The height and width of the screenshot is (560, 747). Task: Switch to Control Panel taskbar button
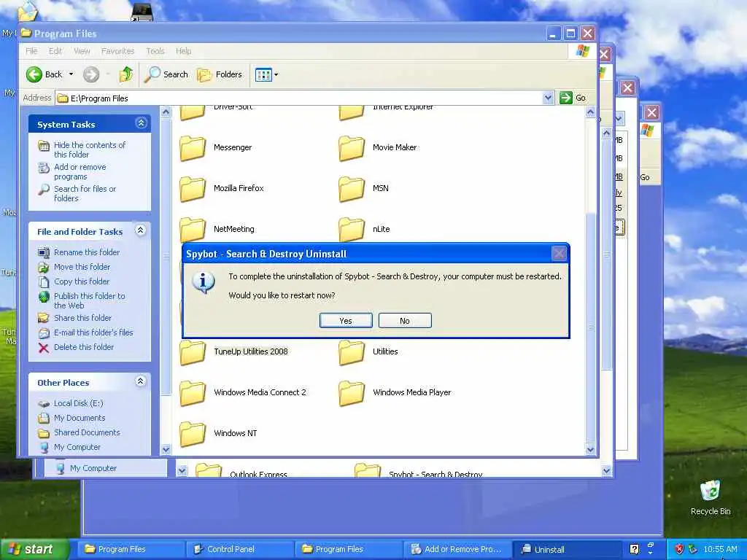pyautogui.click(x=239, y=549)
